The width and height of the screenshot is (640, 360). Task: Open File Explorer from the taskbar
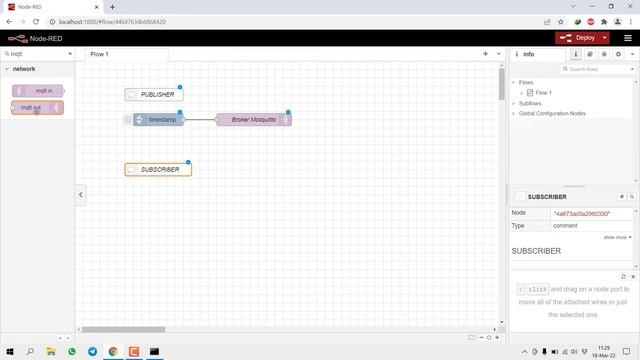[x=51, y=351]
